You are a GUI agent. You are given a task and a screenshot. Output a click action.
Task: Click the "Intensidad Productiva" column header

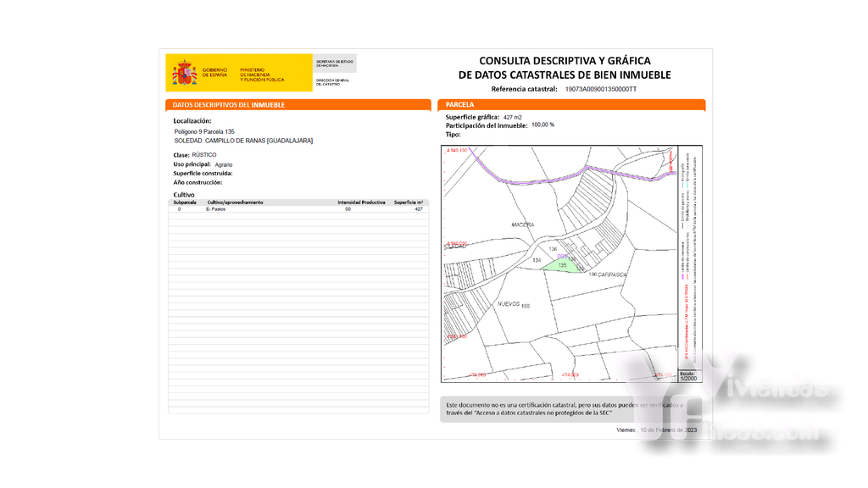361,202
